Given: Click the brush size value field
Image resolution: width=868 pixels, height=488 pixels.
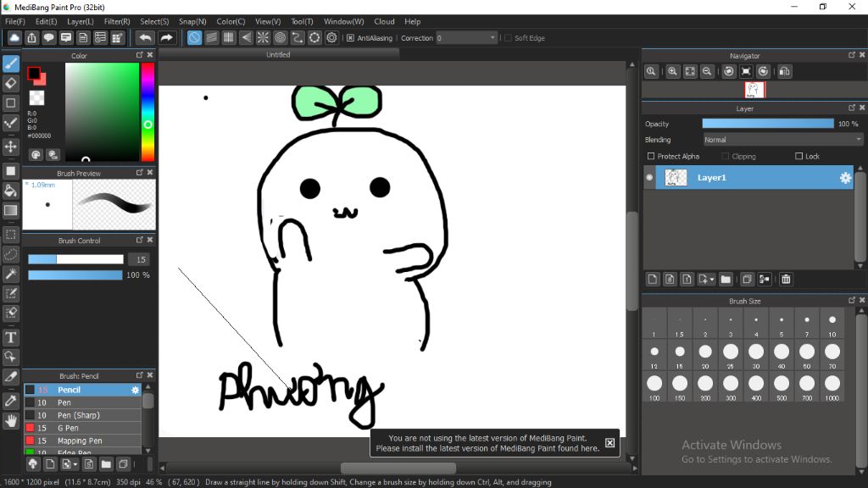Looking at the screenshot, I should tap(141, 259).
